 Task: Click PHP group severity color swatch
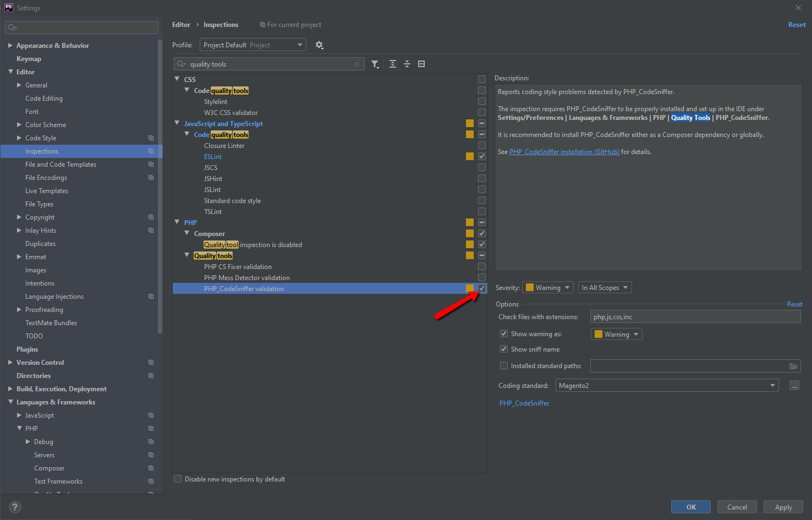[470, 222]
